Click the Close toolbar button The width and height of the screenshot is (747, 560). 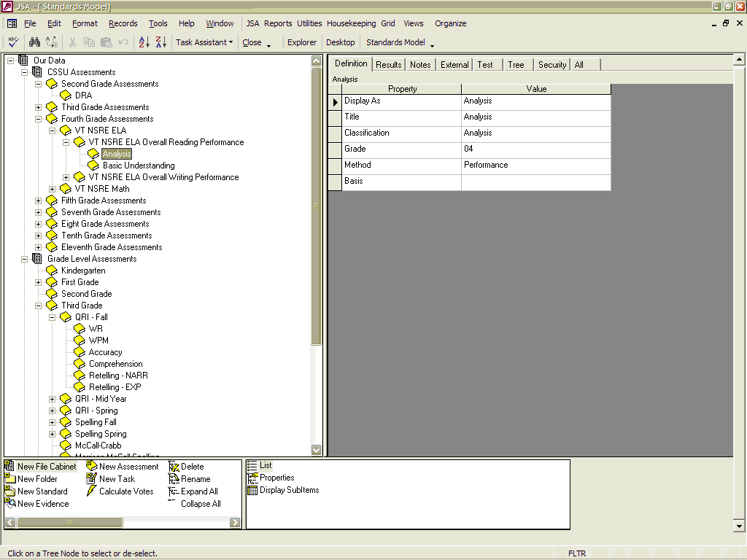(x=252, y=42)
